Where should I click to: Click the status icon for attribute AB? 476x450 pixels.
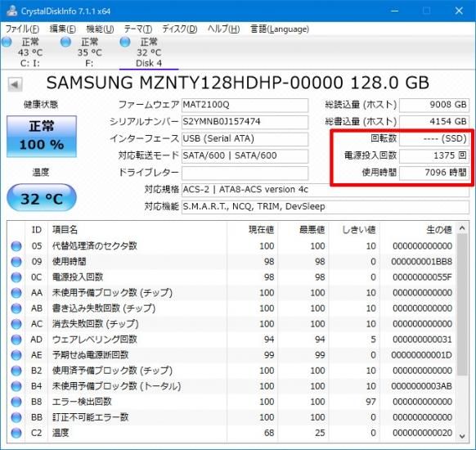click(16, 308)
